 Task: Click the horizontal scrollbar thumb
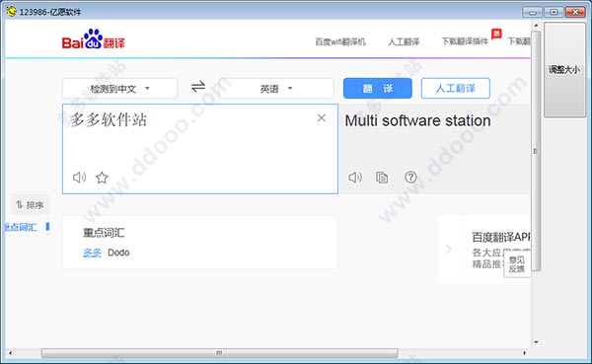pos(219,353)
